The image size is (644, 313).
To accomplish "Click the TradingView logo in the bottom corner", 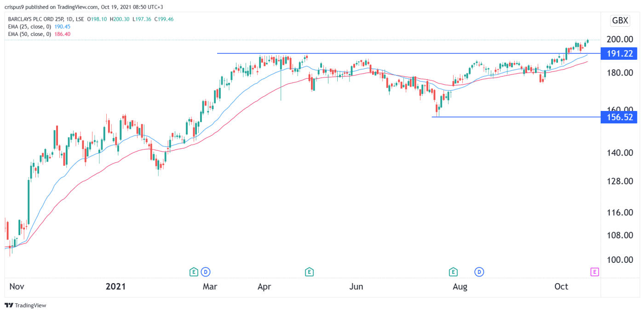I will [x=9, y=305].
